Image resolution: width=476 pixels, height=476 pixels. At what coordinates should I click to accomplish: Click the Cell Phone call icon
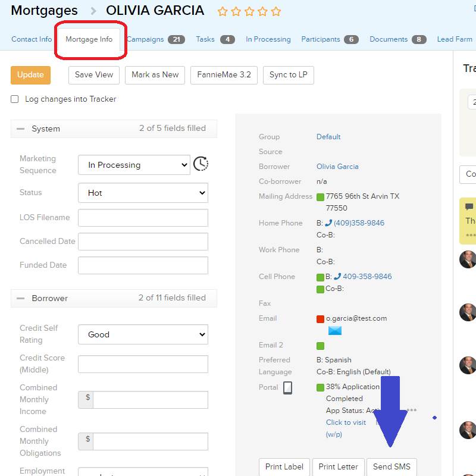pyautogui.click(x=337, y=277)
